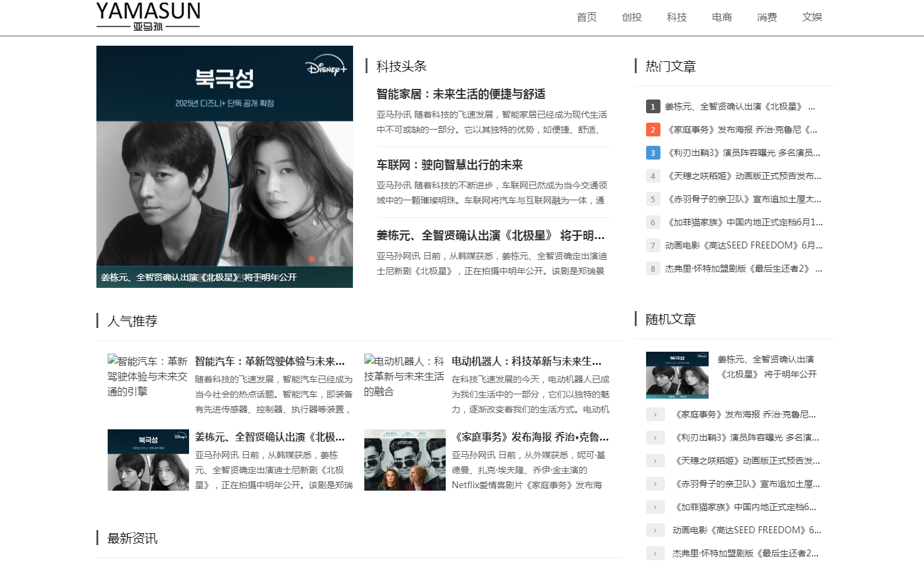Open article 车联网：驶向智慧出行的未来
924x562 pixels.
pyautogui.click(x=449, y=165)
